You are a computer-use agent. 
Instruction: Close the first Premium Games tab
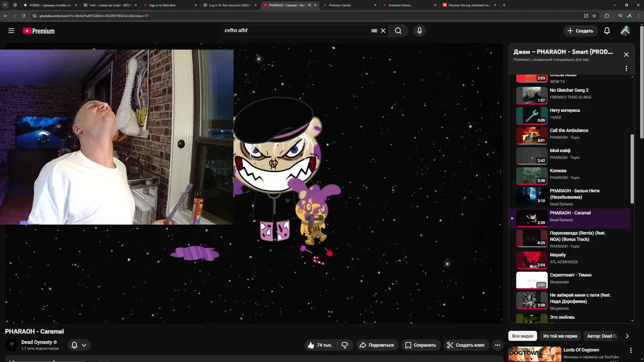[x=375, y=5]
